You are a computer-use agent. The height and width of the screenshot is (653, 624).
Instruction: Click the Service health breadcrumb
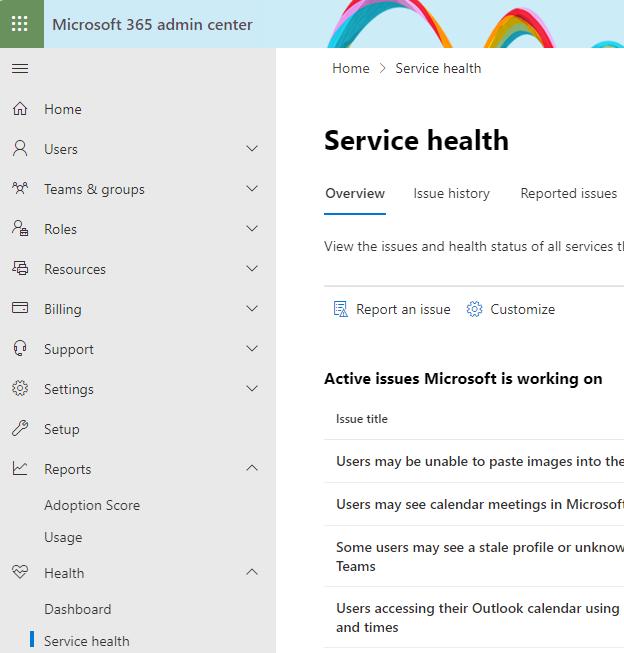[438, 68]
